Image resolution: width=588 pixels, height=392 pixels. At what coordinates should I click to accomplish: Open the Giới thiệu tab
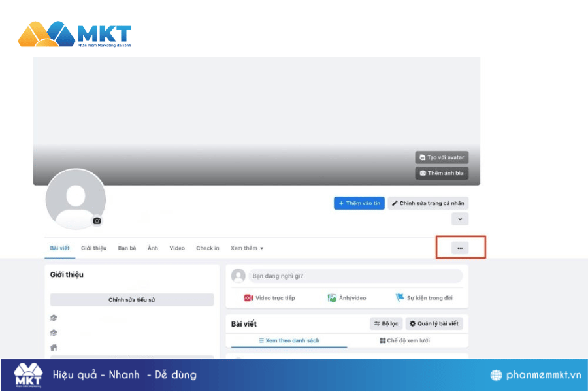[93, 248]
